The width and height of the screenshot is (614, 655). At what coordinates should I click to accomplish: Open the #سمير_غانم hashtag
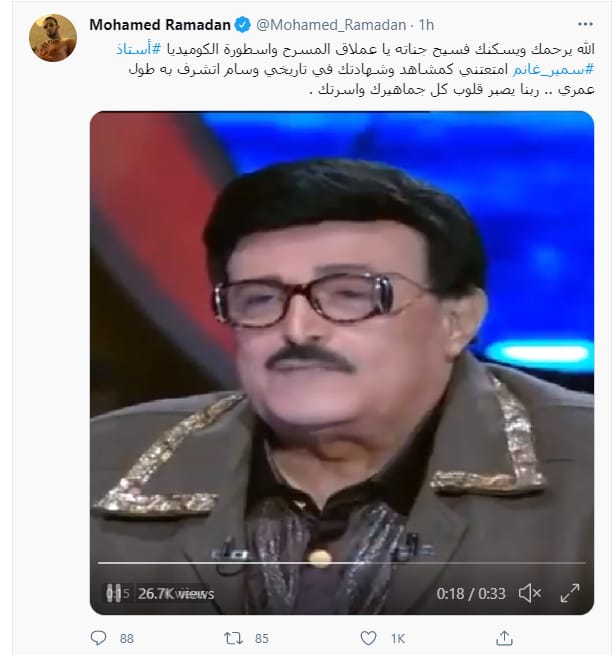coord(553,69)
